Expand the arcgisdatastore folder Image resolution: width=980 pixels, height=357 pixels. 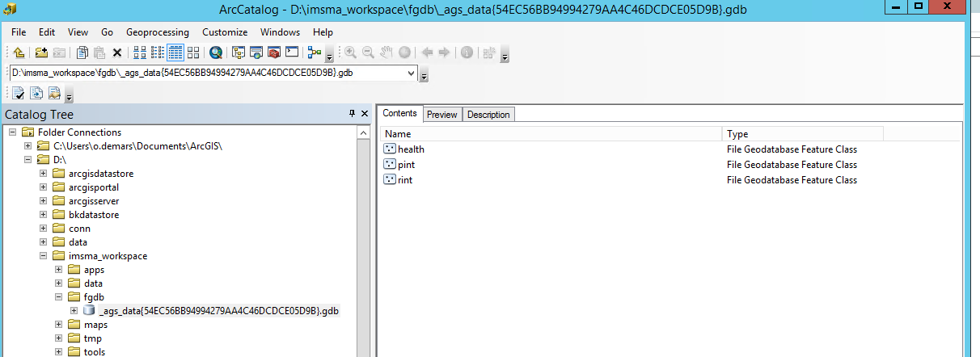(x=43, y=174)
